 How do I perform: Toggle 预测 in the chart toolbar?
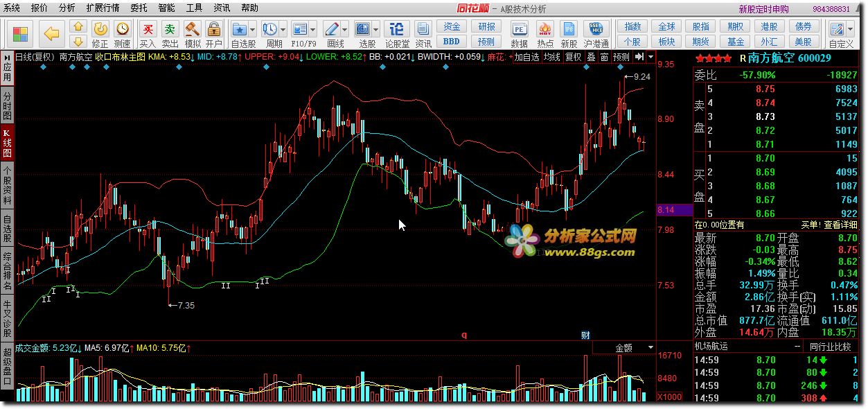click(x=621, y=57)
